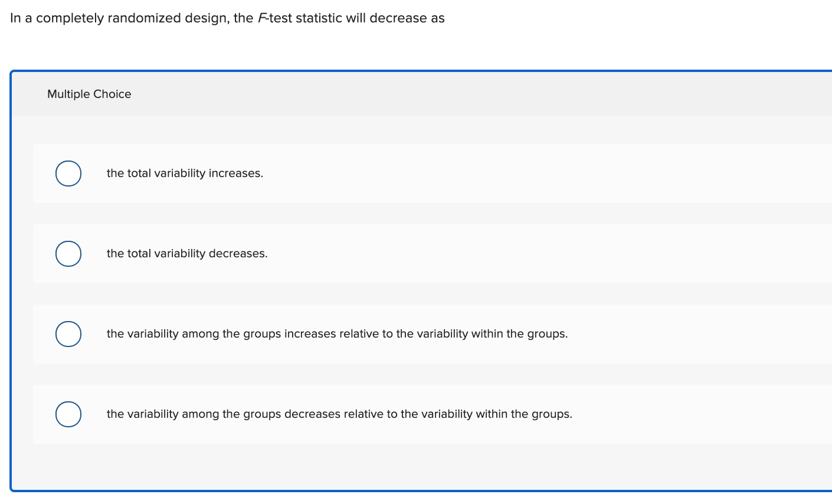This screenshot has height=504, width=832.
Task: Click the first answer row background
Action: click(x=413, y=173)
